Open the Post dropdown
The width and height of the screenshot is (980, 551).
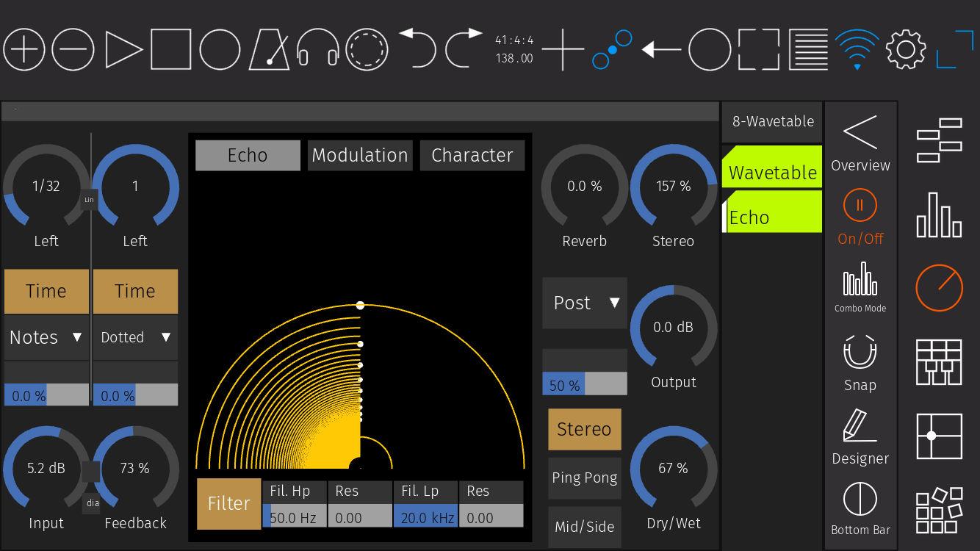coord(585,303)
